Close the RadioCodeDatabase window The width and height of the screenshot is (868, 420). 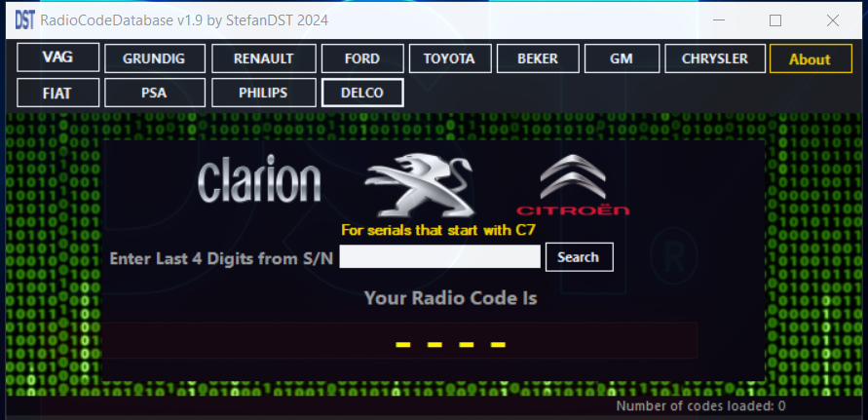click(833, 20)
